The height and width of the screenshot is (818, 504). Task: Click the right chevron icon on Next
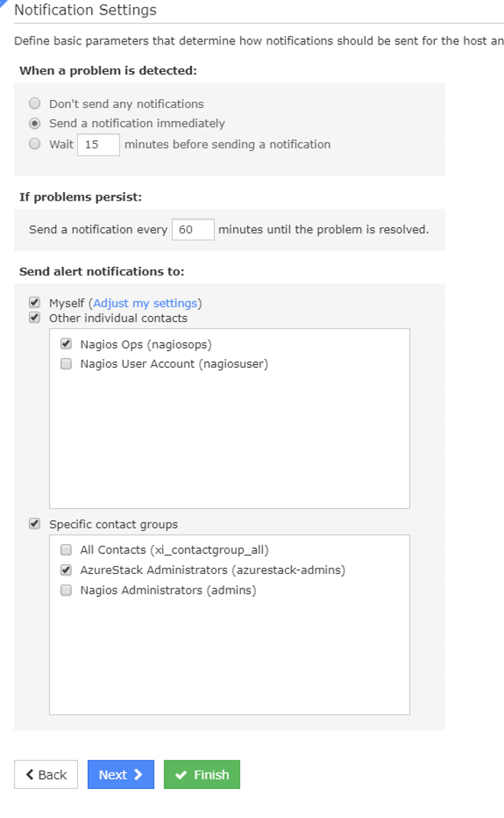pyautogui.click(x=138, y=774)
